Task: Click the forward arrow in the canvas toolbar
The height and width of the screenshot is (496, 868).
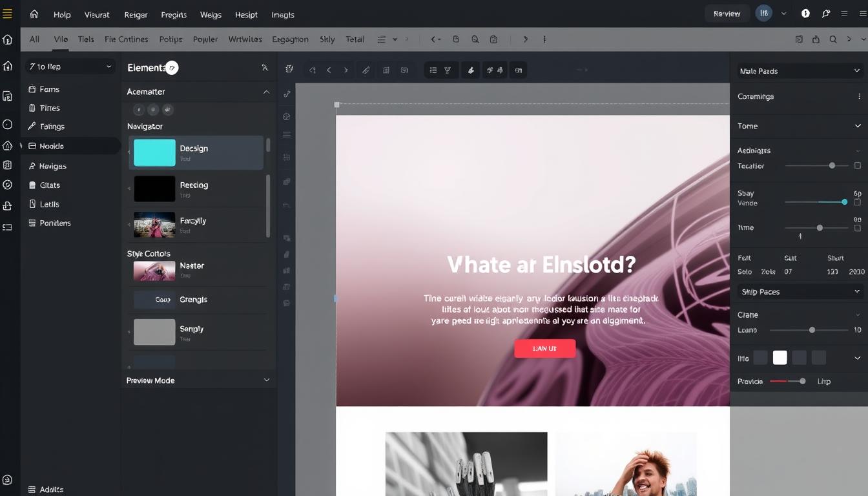Action: (x=346, y=70)
